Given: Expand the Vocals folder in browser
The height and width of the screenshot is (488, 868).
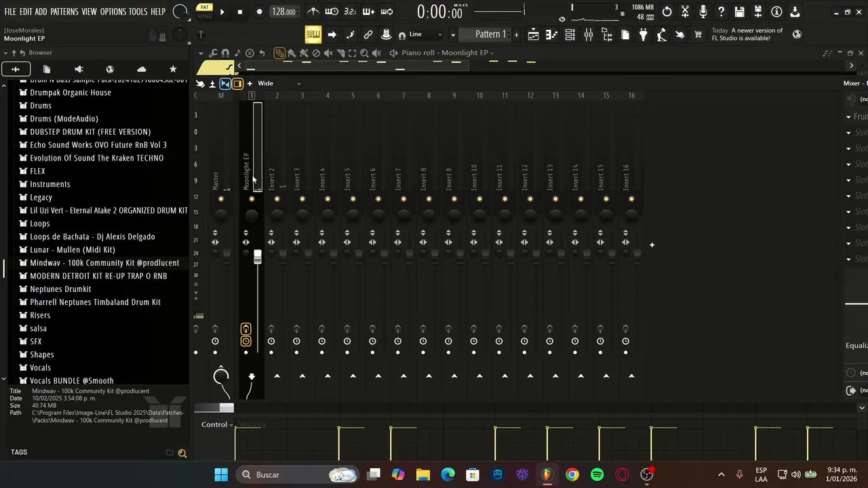Looking at the screenshot, I should (x=40, y=368).
